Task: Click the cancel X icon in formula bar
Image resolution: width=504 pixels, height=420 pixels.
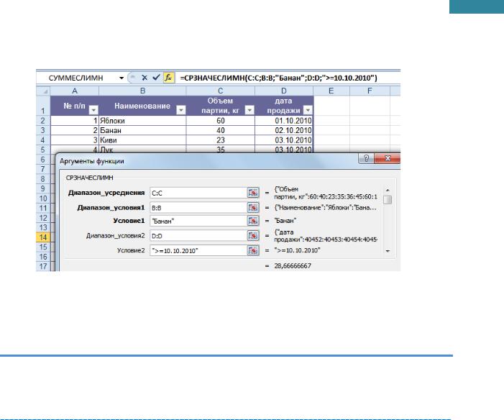Action: [145, 78]
